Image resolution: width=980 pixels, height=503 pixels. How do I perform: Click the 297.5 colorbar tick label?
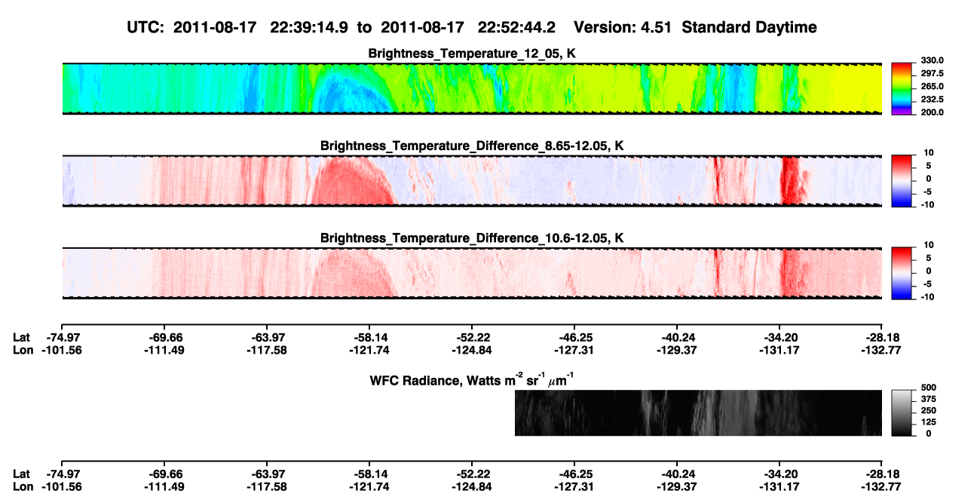coord(932,74)
